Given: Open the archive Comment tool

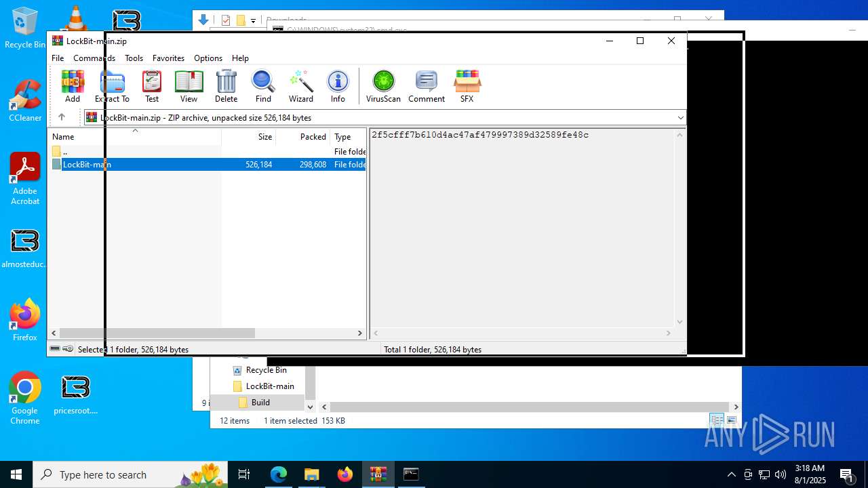Looking at the screenshot, I should coord(427,86).
